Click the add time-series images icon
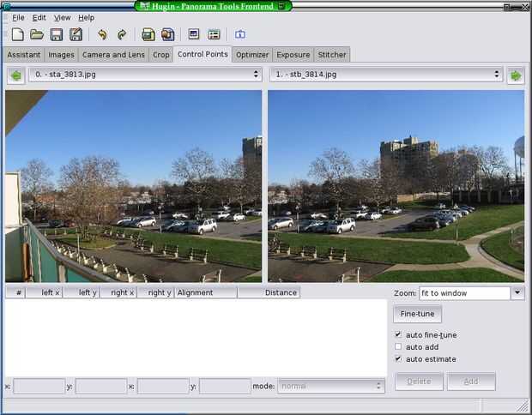The width and height of the screenshot is (532, 415). (x=168, y=34)
